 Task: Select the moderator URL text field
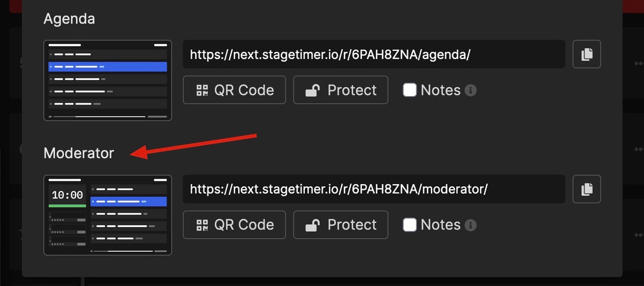click(x=374, y=189)
